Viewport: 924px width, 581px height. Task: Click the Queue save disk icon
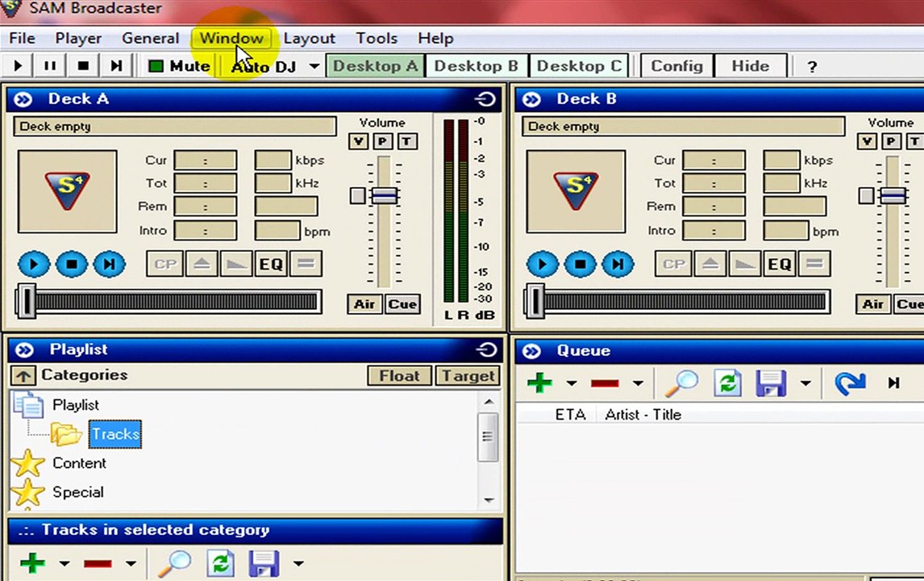tap(771, 383)
